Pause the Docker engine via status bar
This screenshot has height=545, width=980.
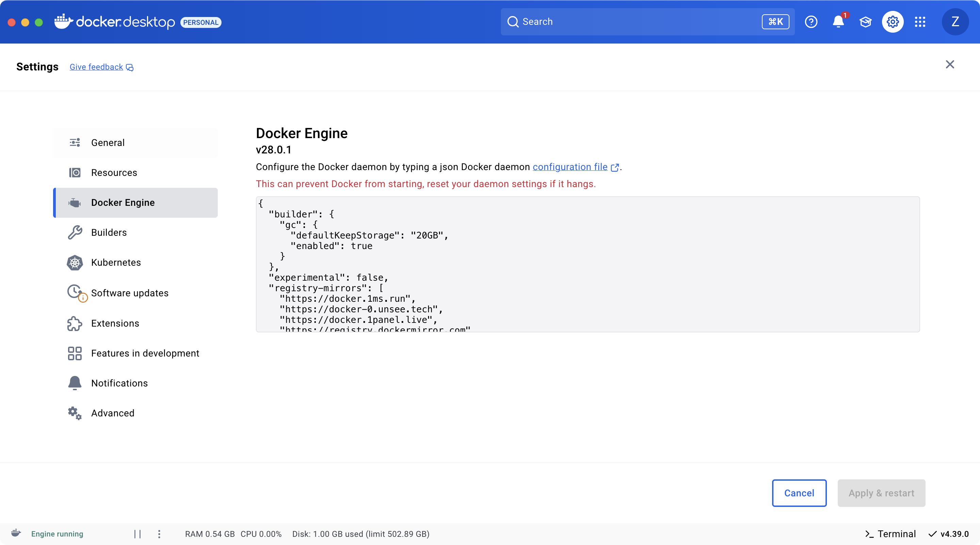click(137, 533)
